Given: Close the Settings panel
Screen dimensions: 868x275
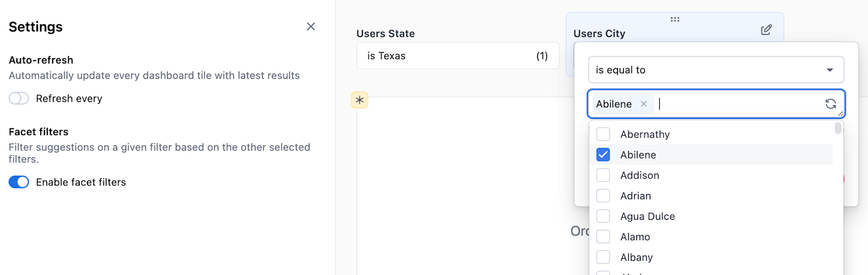Looking at the screenshot, I should (x=311, y=27).
